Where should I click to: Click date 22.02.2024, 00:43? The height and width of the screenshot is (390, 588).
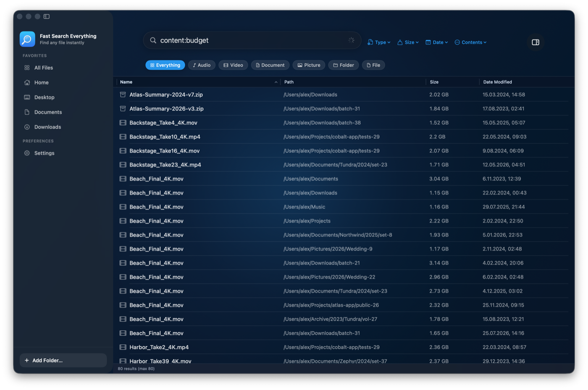tap(504, 193)
